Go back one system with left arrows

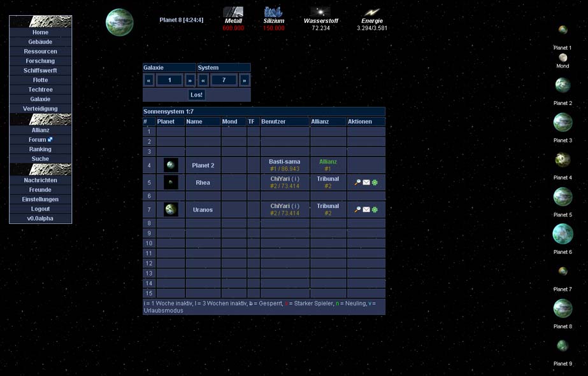(x=203, y=80)
